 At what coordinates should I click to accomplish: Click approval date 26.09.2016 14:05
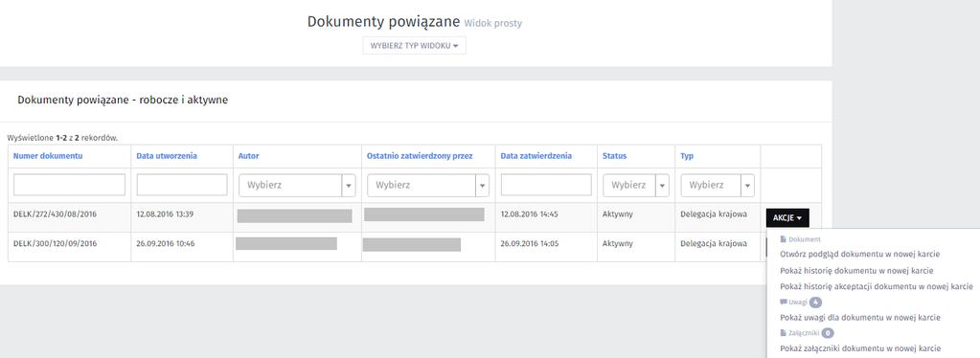point(530,244)
